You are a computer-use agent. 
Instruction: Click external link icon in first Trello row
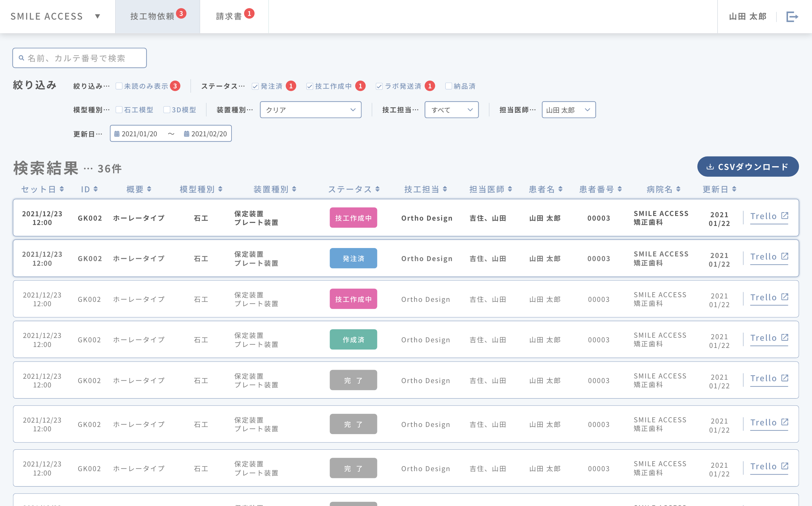coord(785,216)
